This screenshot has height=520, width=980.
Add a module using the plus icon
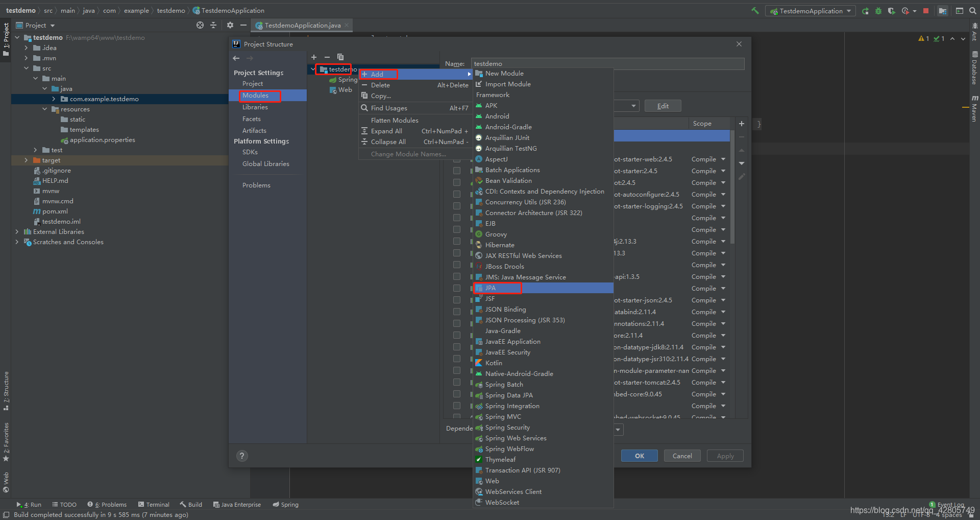(314, 57)
